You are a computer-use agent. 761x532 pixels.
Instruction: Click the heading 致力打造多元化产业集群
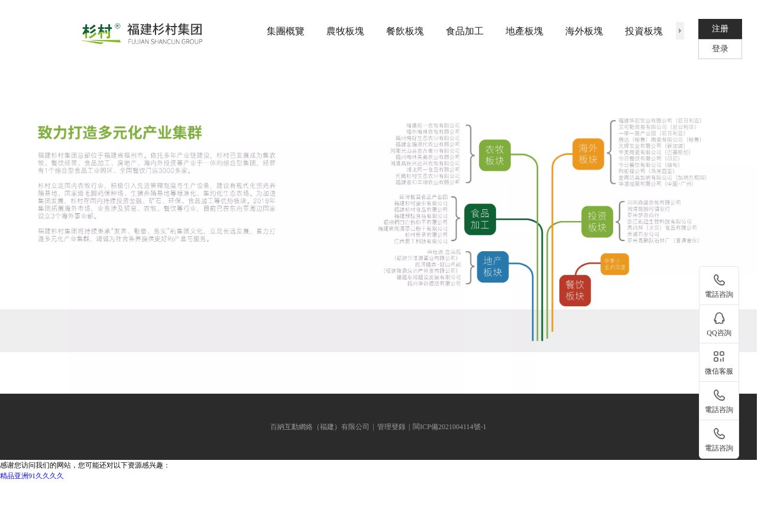pyautogui.click(x=120, y=133)
